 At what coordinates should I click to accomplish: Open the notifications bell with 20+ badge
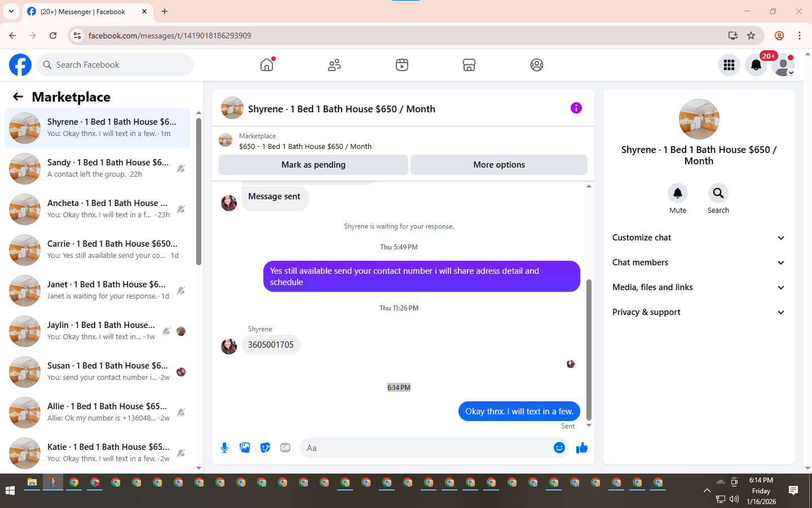(756, 65)
